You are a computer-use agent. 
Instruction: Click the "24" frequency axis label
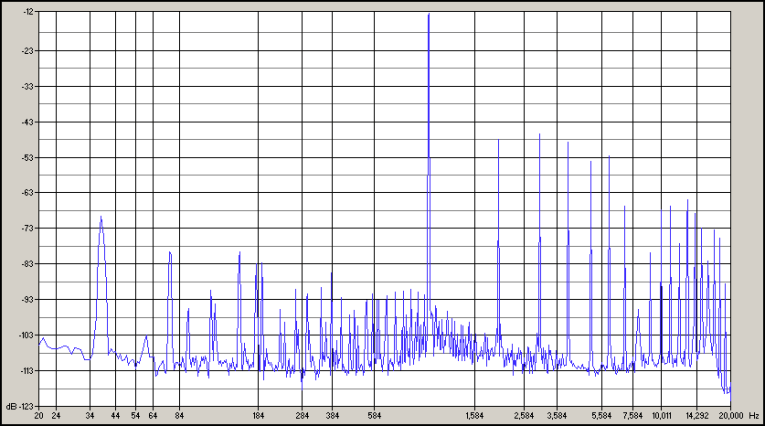pos(56,416)
